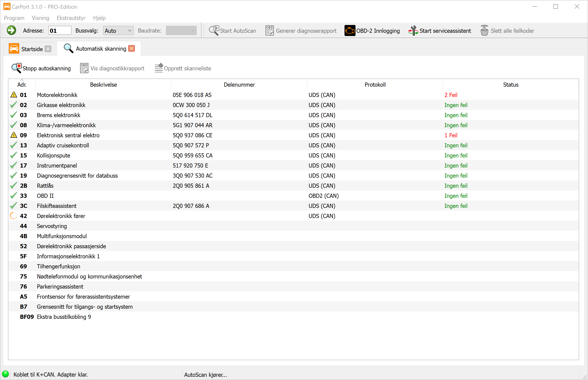
Task: Close the Startside tab
Action: pyautogui.click(x=48, y=49)
